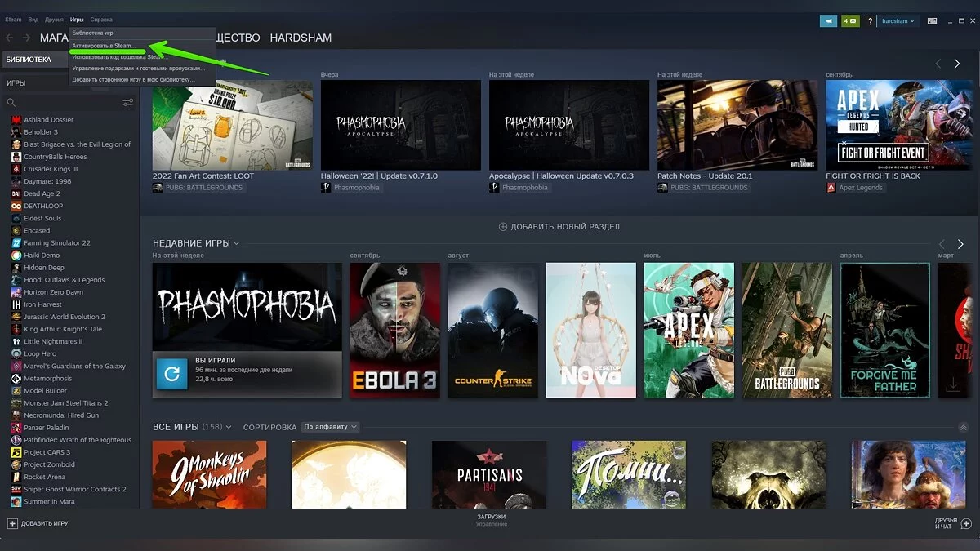Click the question mark help icon
980x551 pixels.
pyautogui.click(x=870, y=20)
